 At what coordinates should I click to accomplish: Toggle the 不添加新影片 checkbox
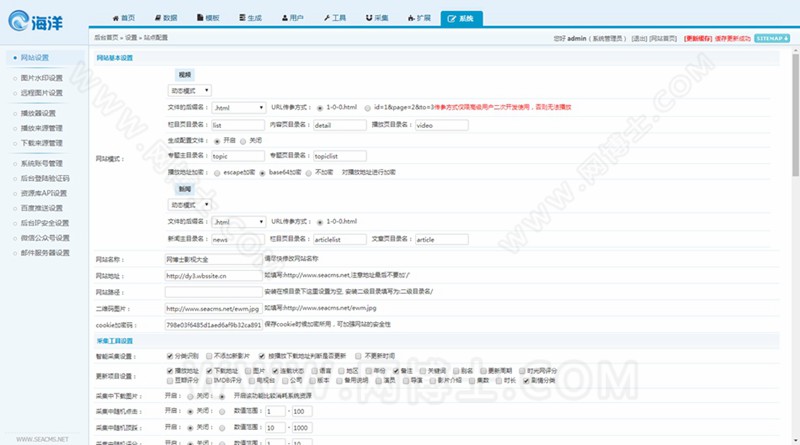(x=209, y=356)
